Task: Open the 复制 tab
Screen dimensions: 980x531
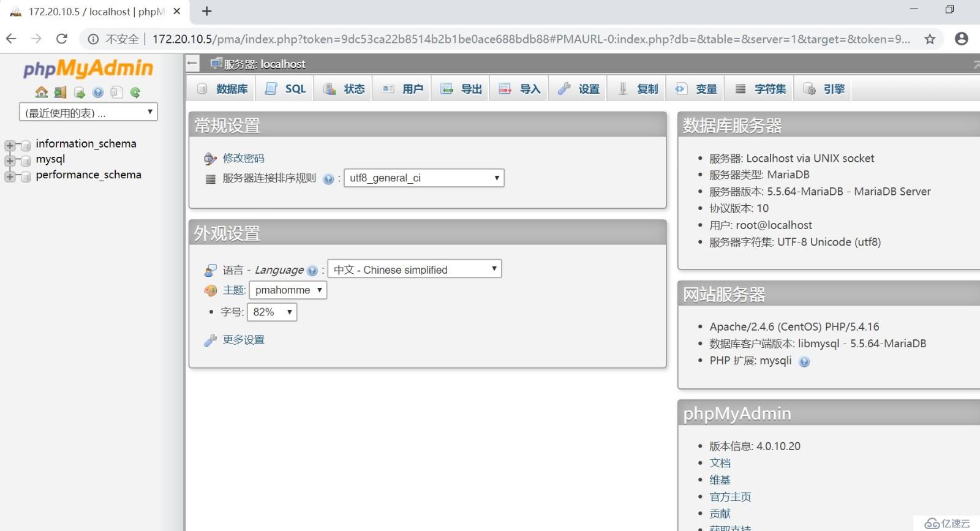Action: [x=638, y=89]
